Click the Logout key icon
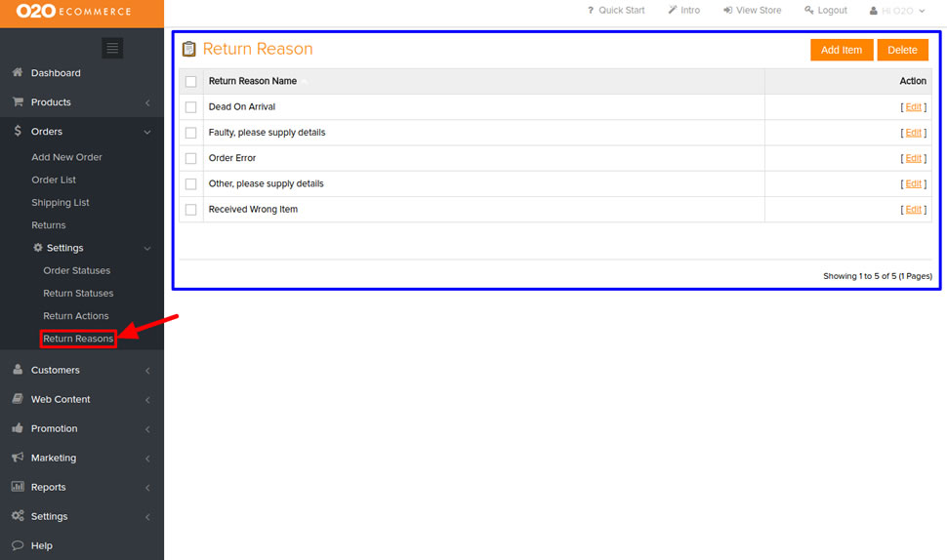 [x=808, y=11]
